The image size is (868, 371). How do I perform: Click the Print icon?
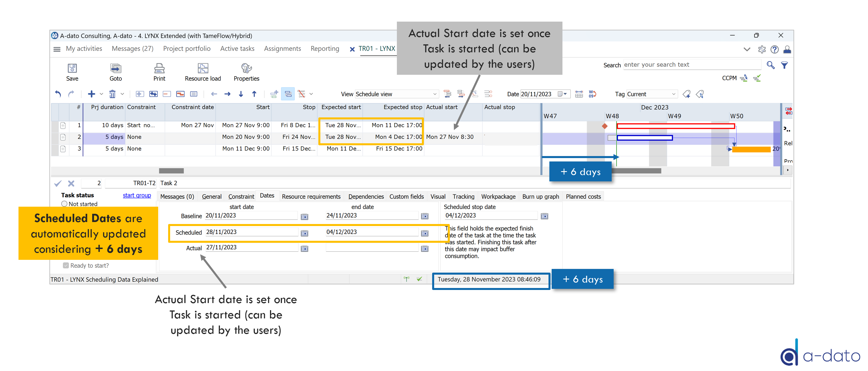159,68
